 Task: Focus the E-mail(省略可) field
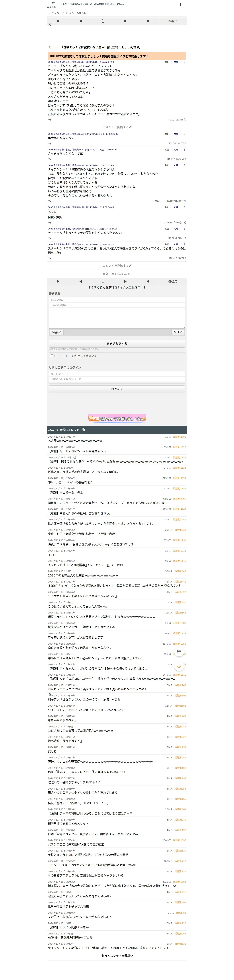117,305
